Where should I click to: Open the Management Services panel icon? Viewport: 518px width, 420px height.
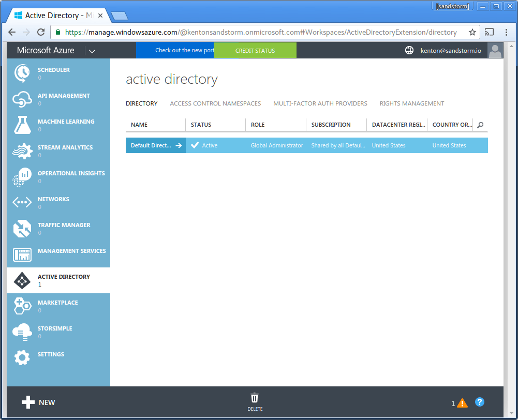click(22, 254)
